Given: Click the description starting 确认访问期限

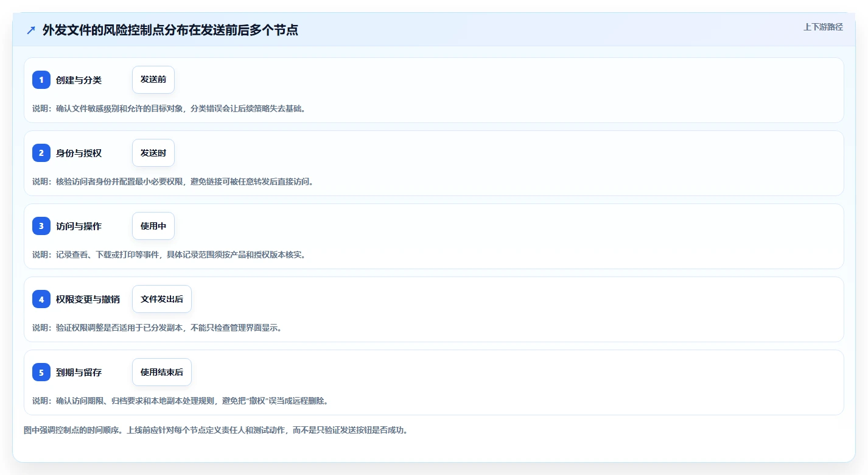Looking at the screenshot, I should [x=181, y=401].
